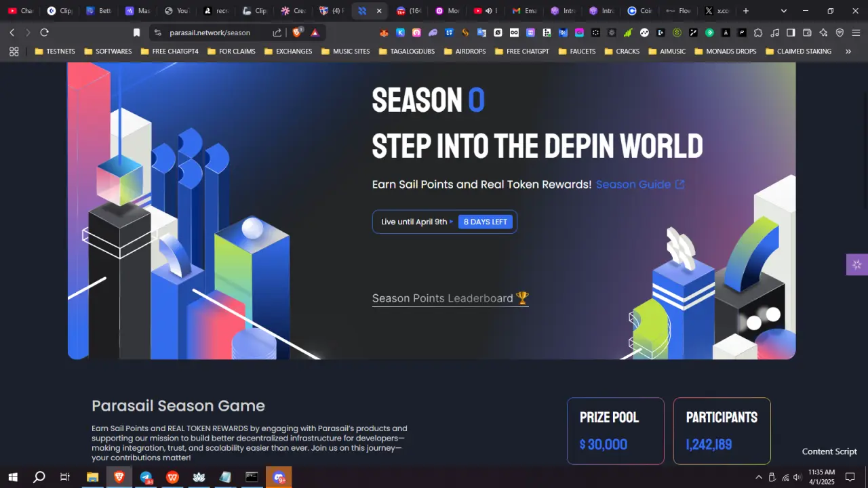Show more bookmarks with the double chevron

coord(848,52)
